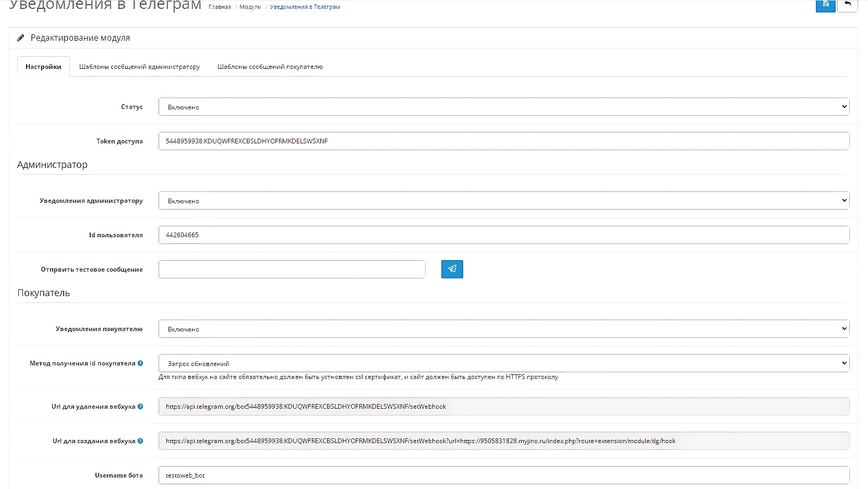Click the Url для удаления вебхука field

504,407
